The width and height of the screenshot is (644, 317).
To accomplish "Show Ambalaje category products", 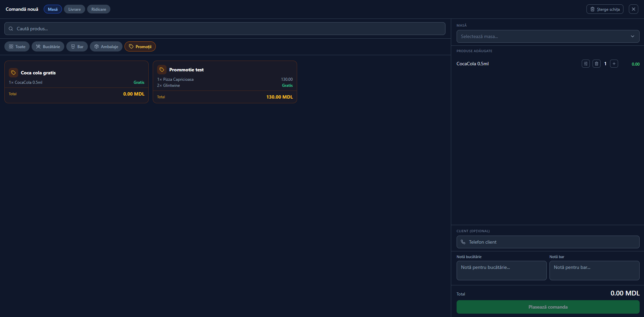I will (106, 46).
